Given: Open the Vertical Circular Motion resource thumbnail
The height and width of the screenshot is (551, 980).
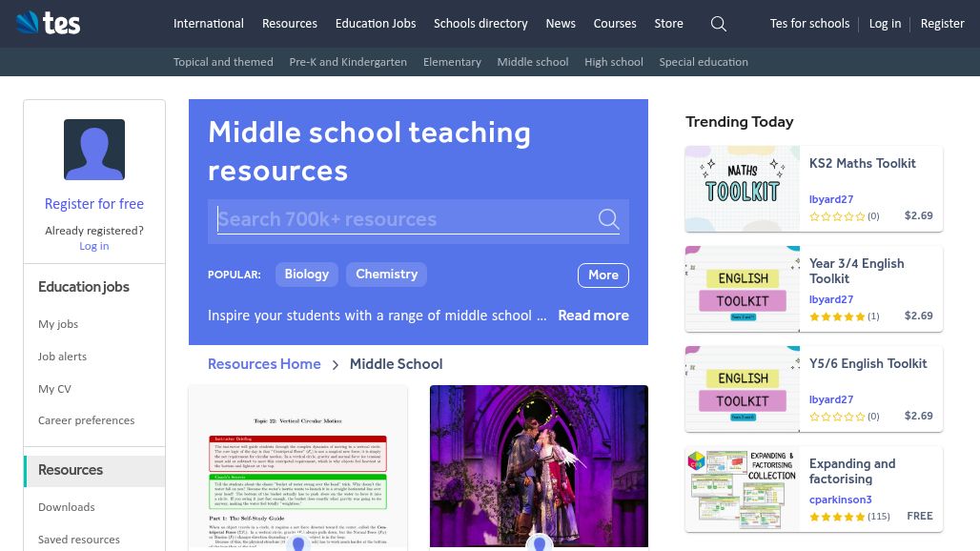Looking at the screenshot, I should (x=298, y=468).
